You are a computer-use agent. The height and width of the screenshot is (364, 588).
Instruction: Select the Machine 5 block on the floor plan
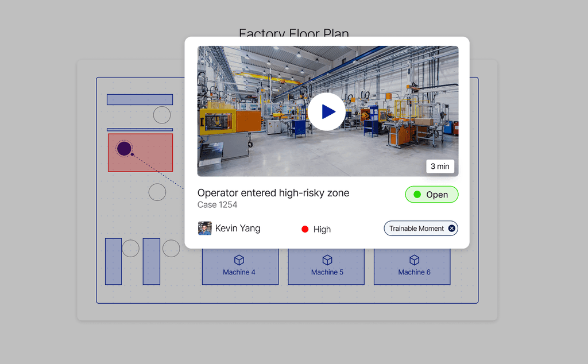tap(326, 266)
